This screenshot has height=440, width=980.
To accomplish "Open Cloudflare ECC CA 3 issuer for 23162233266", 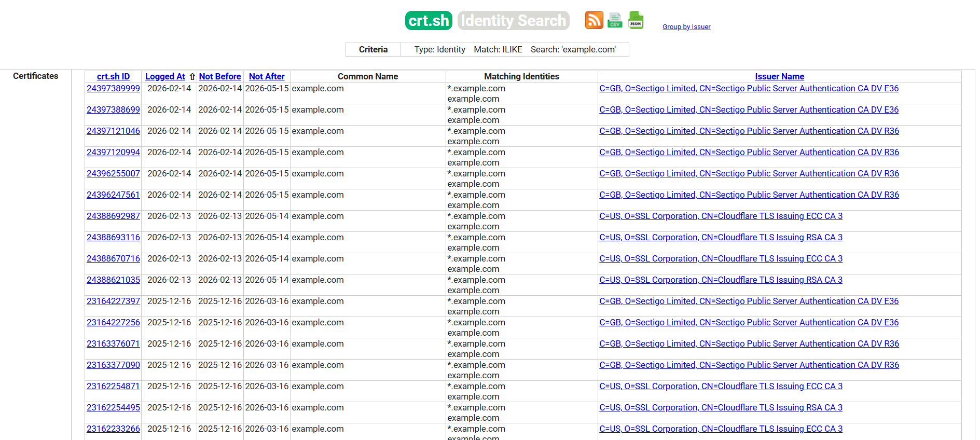I will [x=721, y=429].
